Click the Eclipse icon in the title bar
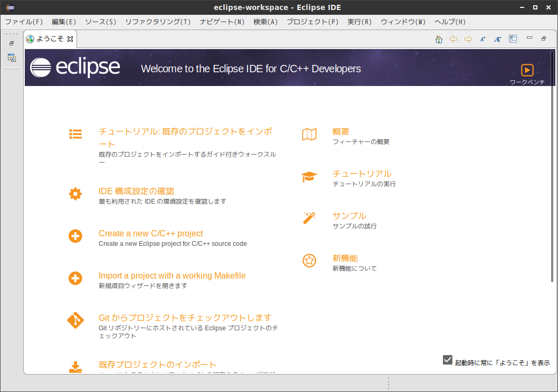This screenshot has height=392, width=558. 11,7
